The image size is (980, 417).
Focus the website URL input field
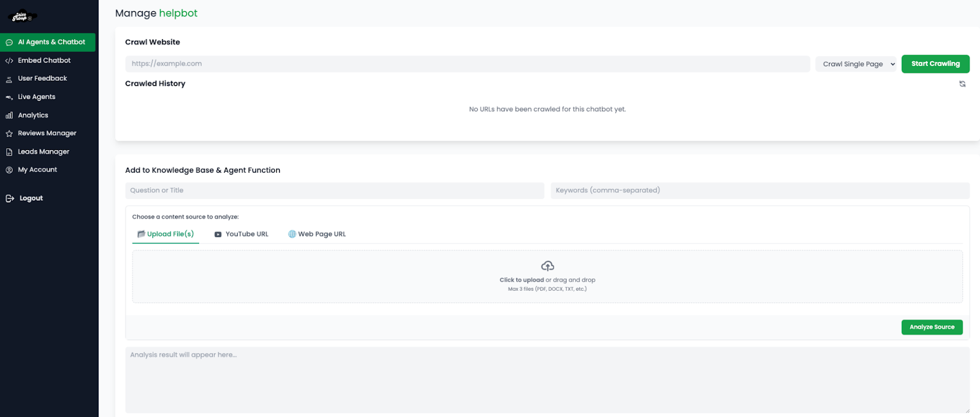click(467, 64)
